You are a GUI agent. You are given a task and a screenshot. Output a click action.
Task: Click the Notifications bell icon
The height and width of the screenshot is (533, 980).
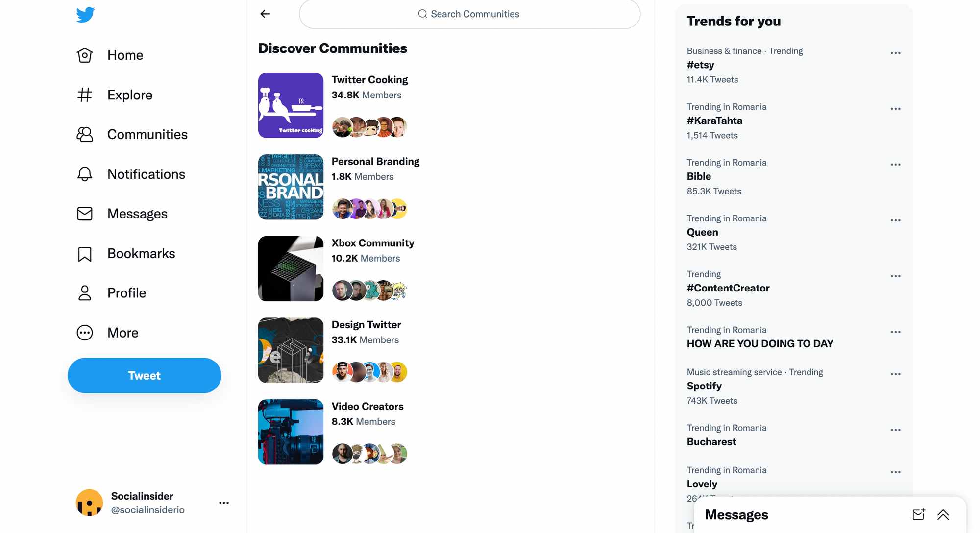[x=85, y=174]
